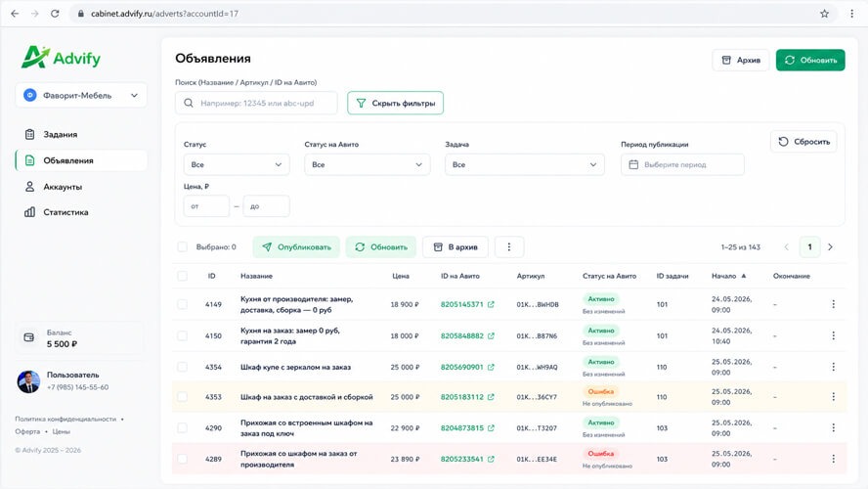
Task: Select checkbox for ad 4353 row
Action: point(182,397)
